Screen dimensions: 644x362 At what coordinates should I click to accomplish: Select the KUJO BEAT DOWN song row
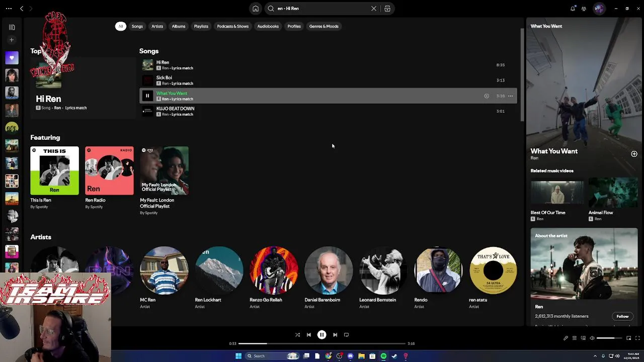point(328,111)
